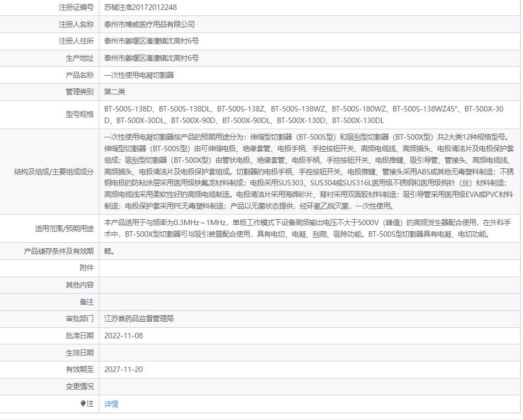Click the 产品名称 label
Viewport: 523px width, 420px height.
point(79,75)
